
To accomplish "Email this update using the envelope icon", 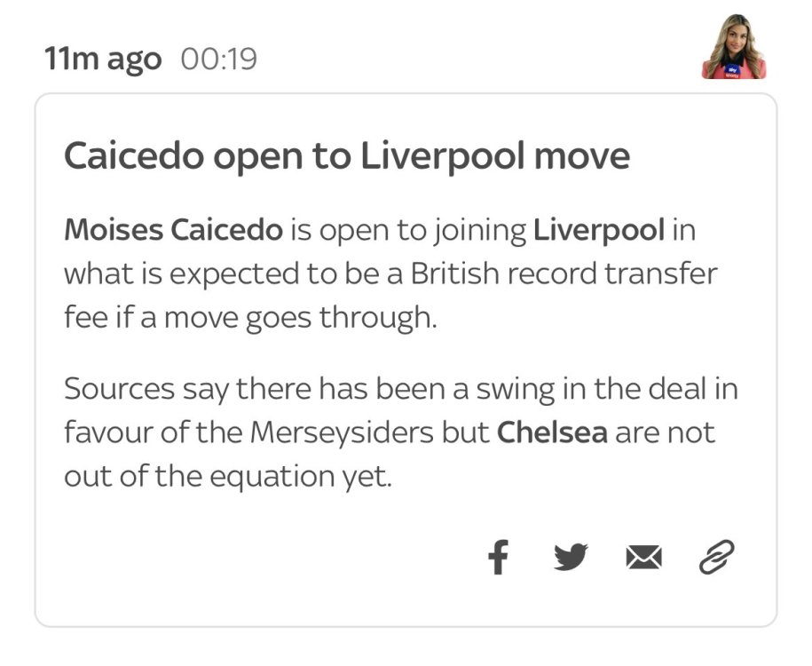I will 643,558.
